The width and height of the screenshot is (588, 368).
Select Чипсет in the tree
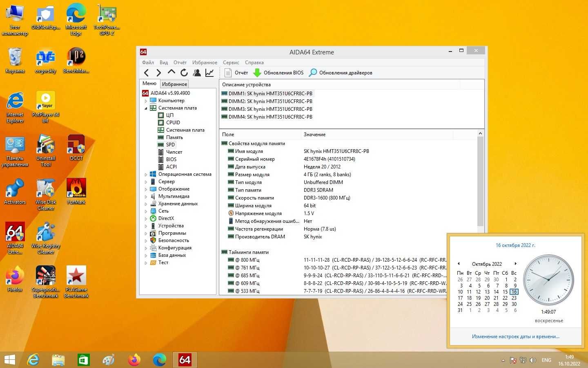pyautogui.click(x=174, y=152)
